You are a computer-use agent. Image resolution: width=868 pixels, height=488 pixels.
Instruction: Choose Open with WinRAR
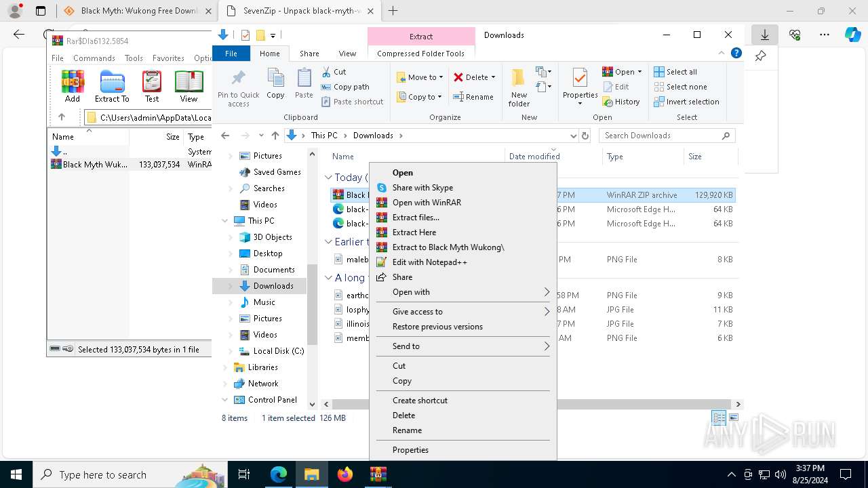coord(464,203)
